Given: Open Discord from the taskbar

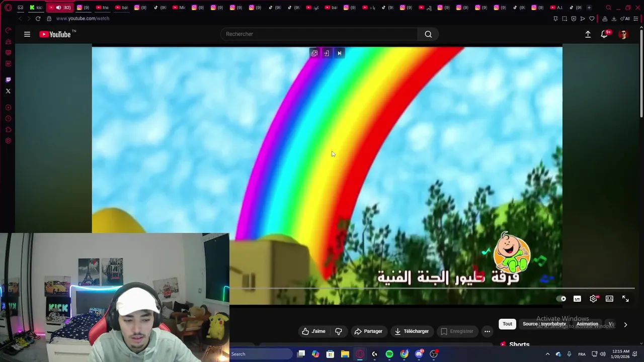Looking at the screenshot, I should tap(419, 354).
